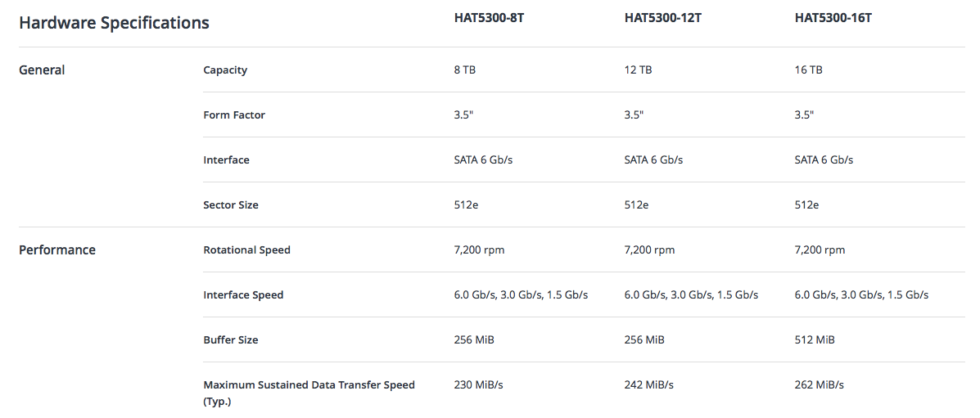Click the Hardware Specifications title

tap(114, 23)
